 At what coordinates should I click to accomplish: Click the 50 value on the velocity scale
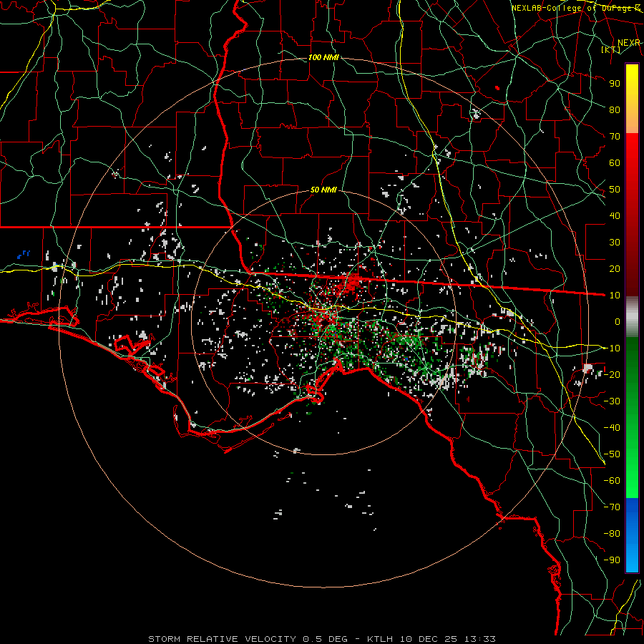(x=615, y=190)
